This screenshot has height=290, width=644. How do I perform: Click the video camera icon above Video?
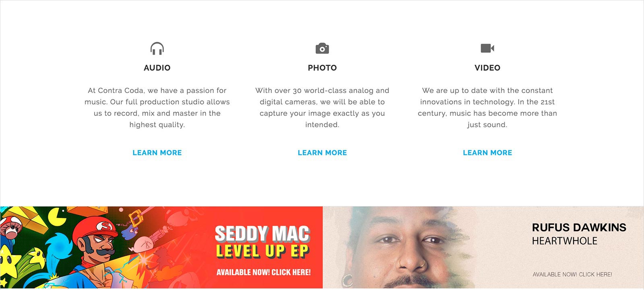coord(487,48)
